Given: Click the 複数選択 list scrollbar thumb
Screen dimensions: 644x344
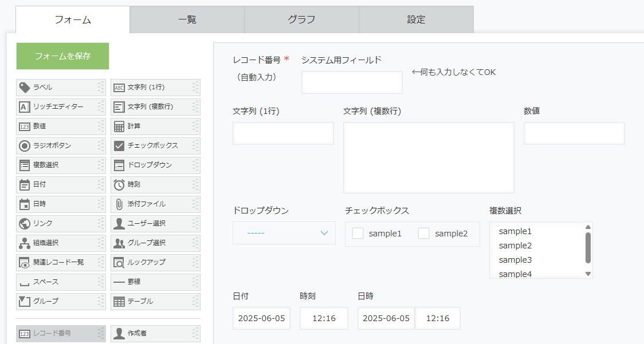Looking at the screenshot, I should (x=588, y=247).
